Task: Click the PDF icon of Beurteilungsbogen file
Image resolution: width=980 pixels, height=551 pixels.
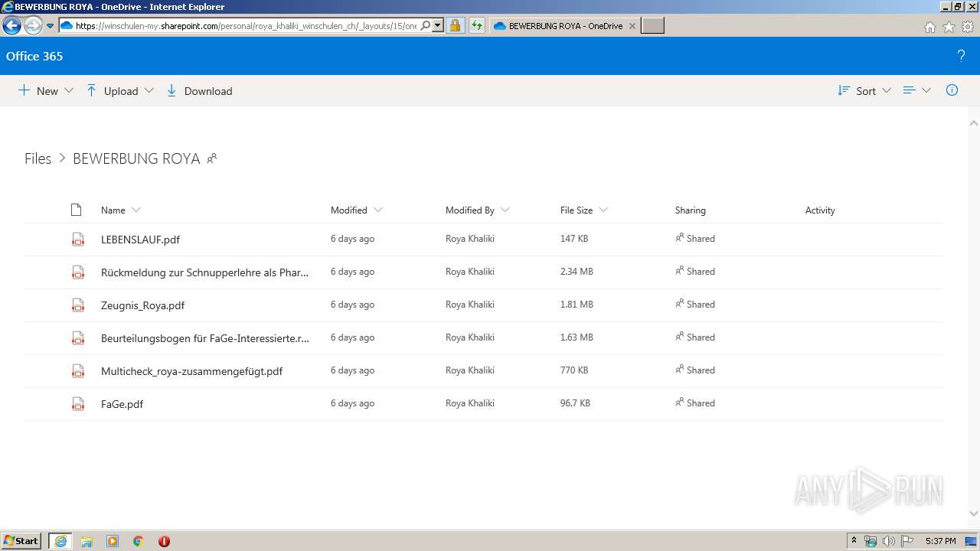Action: pos(77,337)
